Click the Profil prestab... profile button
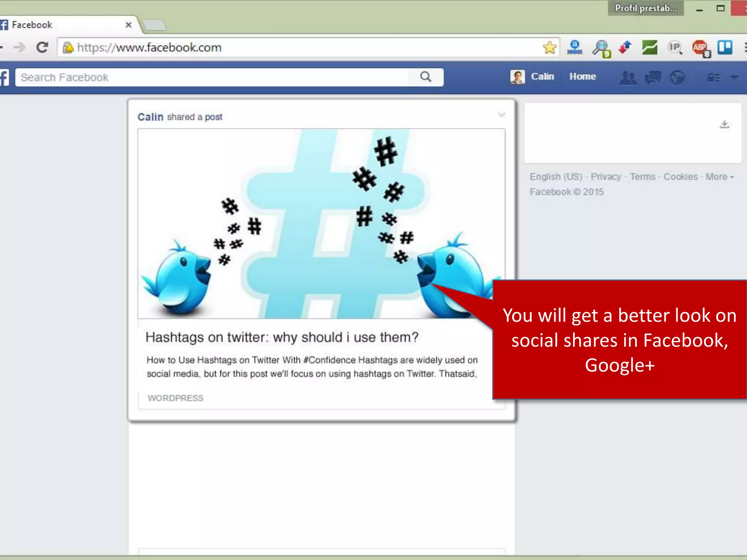Viewport: 747px width, 560px height. point(646,8)
